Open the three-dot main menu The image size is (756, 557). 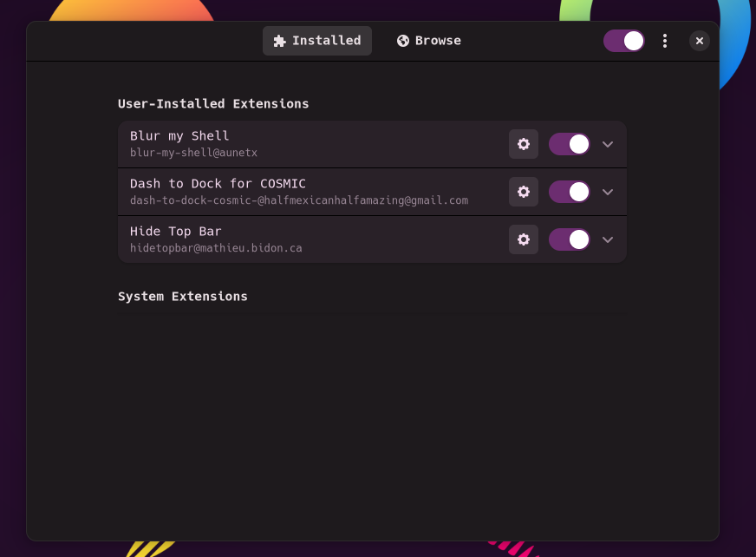(x=665, y=41)
